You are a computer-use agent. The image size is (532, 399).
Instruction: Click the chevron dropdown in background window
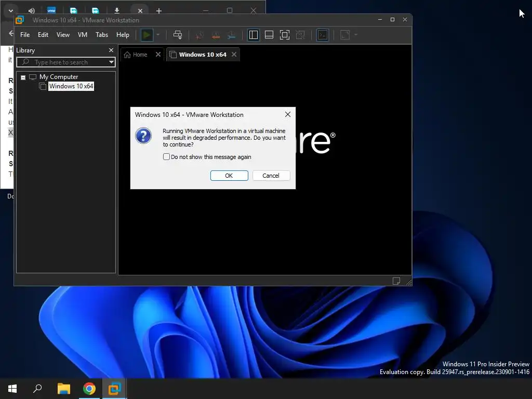11,11
